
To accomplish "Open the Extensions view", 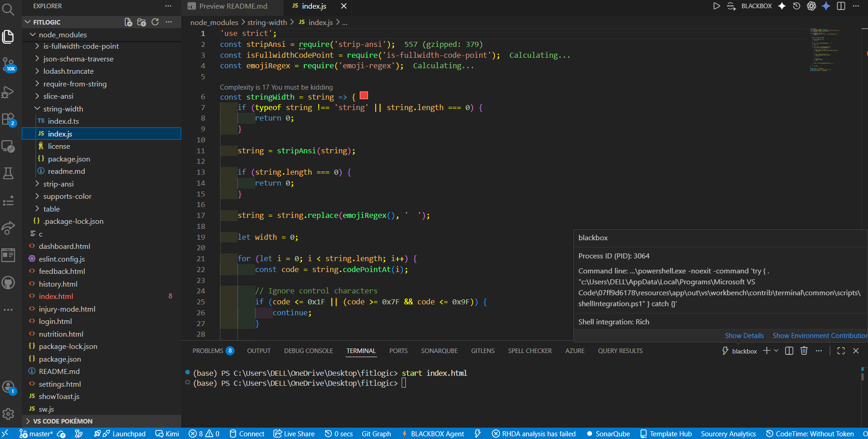I will click(x=8, y=119).
